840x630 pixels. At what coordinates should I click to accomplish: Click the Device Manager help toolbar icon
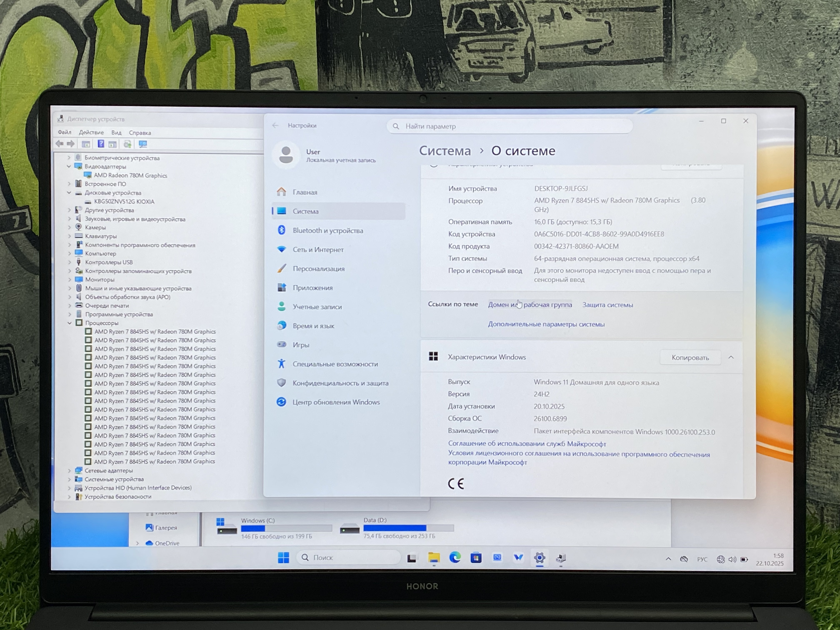(101, 144)
